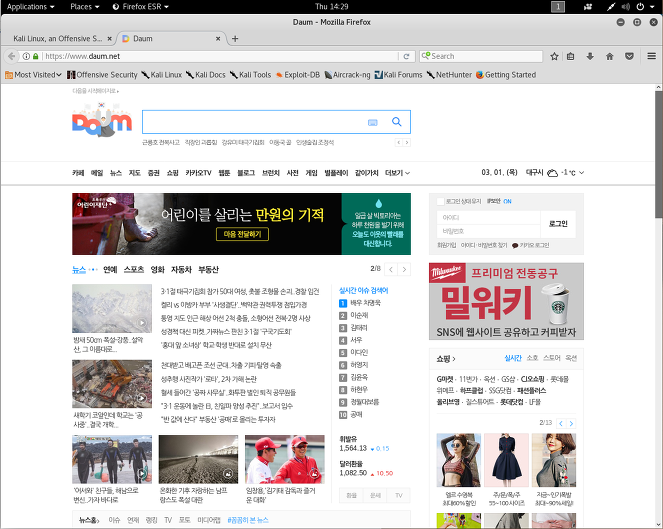
Task: Select the 연예 news tab
Action: pos(110,270)
